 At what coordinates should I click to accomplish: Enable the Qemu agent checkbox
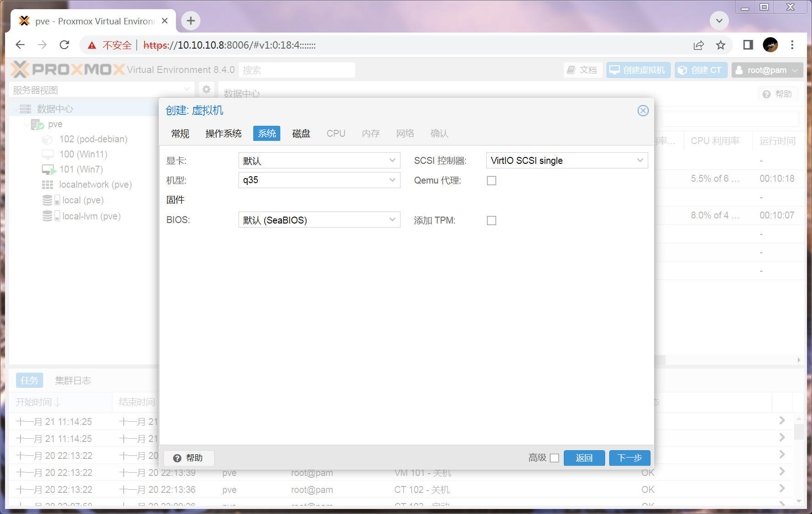tap(491, 181)
